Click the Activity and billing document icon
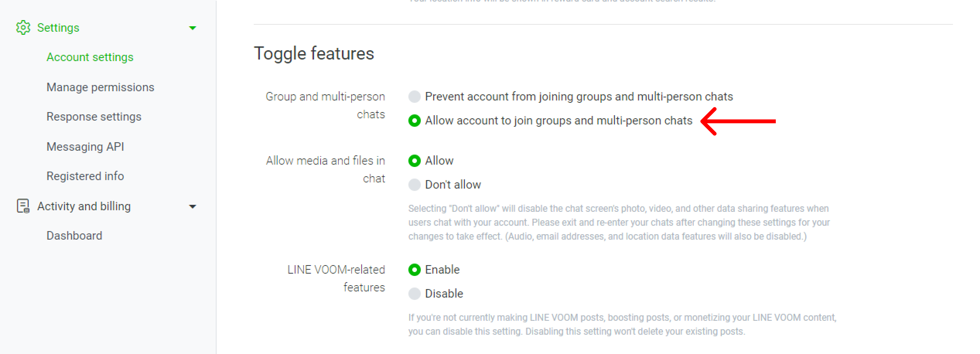 point(23,206)
